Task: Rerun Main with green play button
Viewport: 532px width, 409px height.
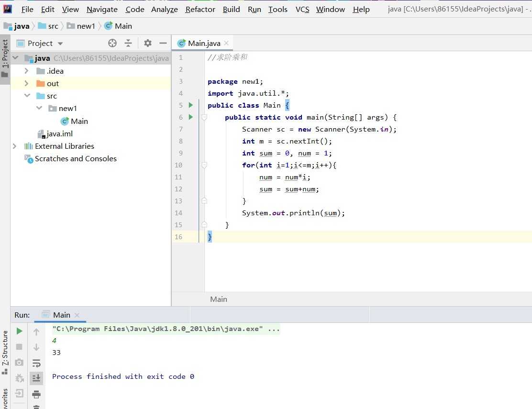Action: pos(19,331)
